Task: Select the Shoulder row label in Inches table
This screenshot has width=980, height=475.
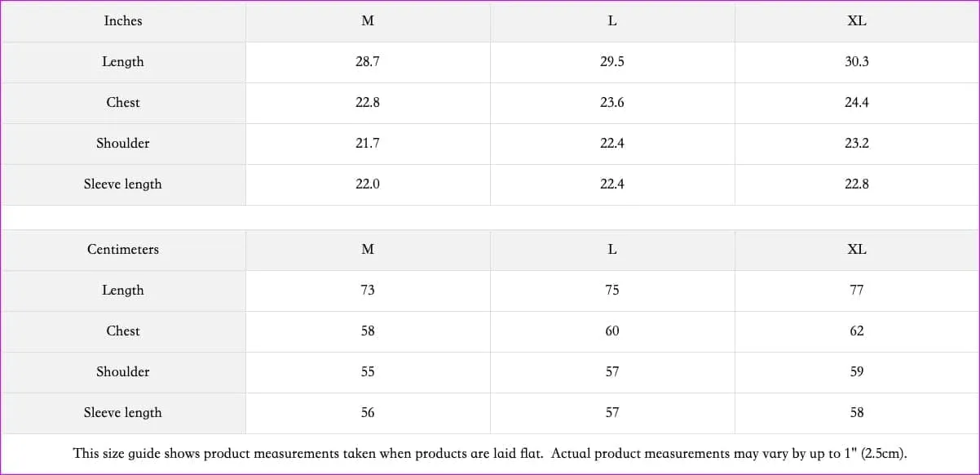Action: click(123, 144)
